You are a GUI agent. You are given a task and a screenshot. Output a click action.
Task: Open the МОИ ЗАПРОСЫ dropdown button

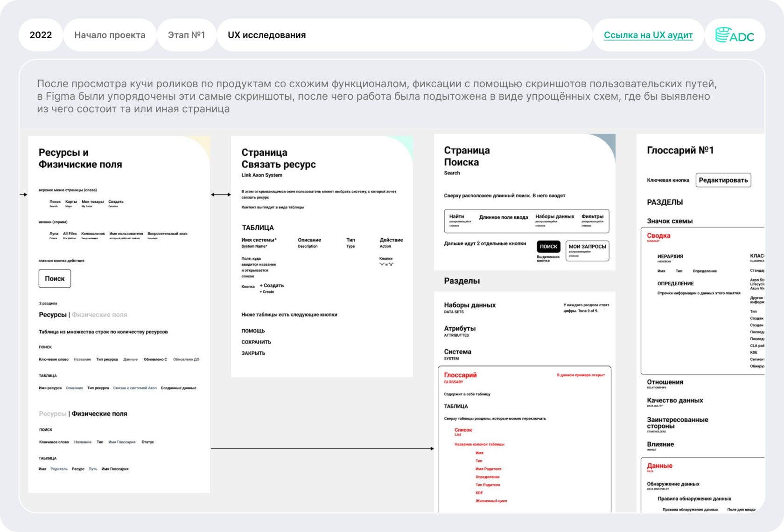pyautogui.click(x=587, y=250)
